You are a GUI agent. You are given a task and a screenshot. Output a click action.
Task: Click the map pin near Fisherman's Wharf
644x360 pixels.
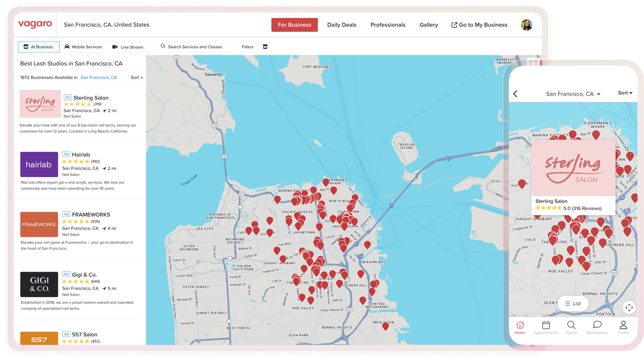pyautogui.click(x=326, y=182)
